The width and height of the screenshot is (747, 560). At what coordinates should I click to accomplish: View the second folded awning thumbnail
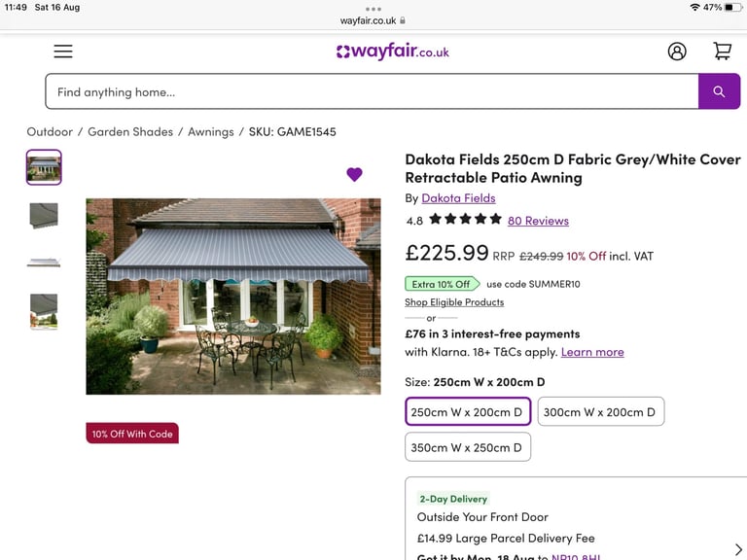click(44, 215)
